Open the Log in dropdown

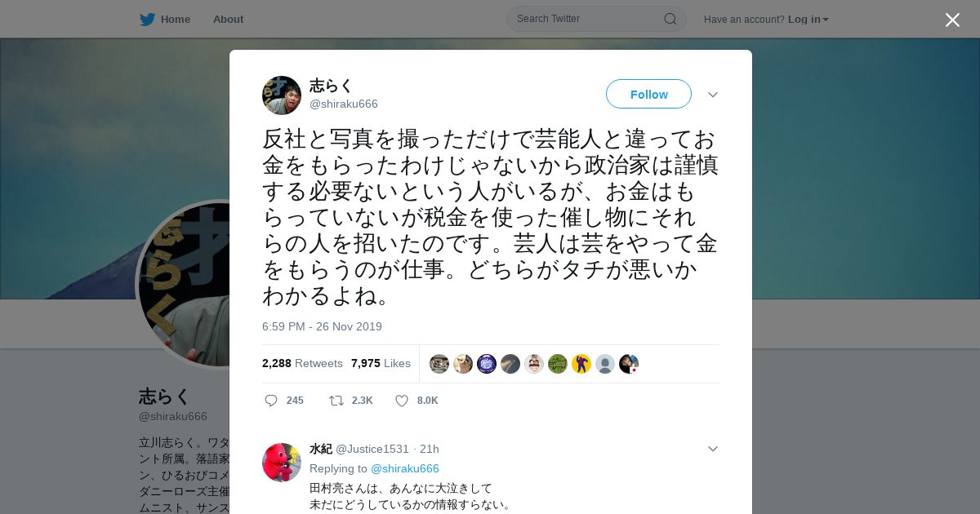[x=808, y=19]
